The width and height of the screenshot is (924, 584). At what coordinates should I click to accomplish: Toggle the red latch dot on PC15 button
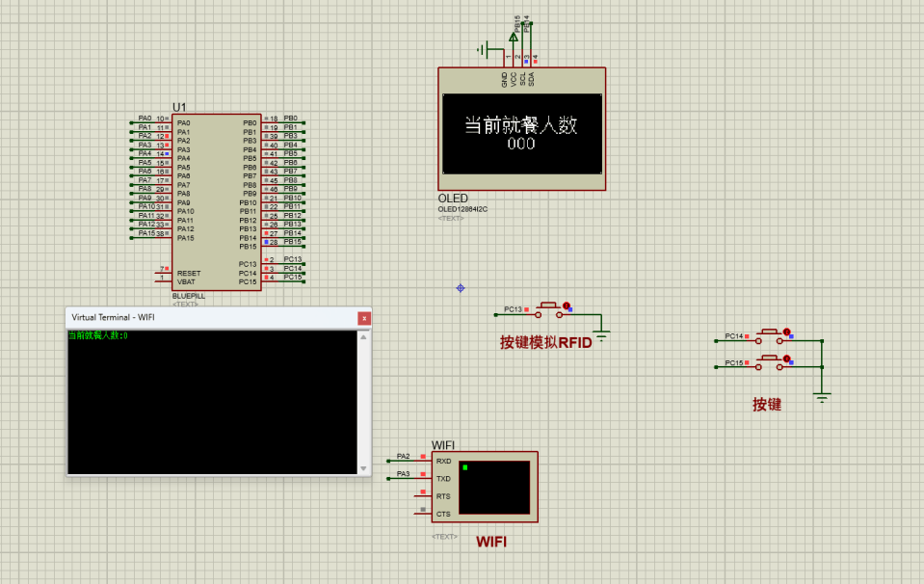pos(787,358)
